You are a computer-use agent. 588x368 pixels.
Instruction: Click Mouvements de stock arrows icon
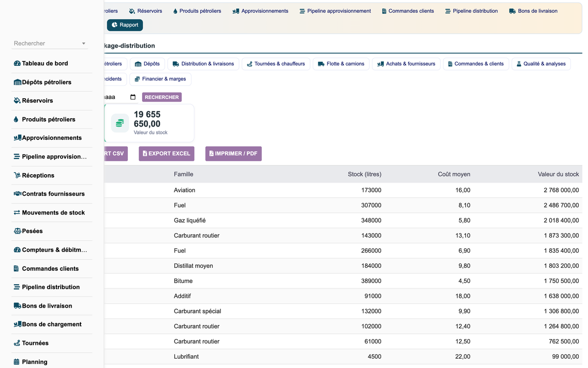coord(17,212)
